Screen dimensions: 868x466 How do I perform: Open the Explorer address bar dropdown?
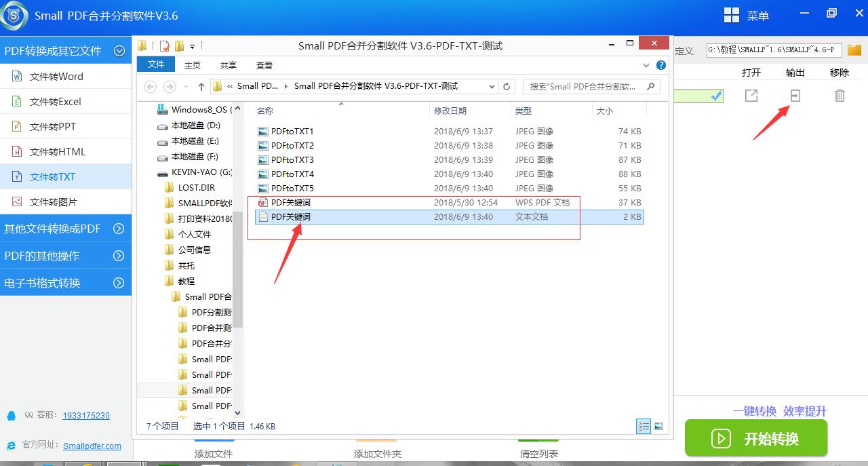[x=492, y=86]
